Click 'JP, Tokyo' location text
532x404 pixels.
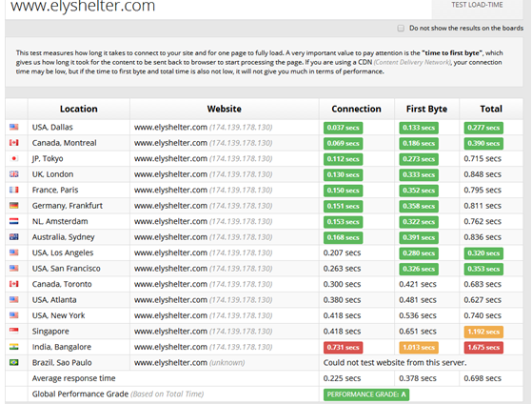tap(48, 159)
